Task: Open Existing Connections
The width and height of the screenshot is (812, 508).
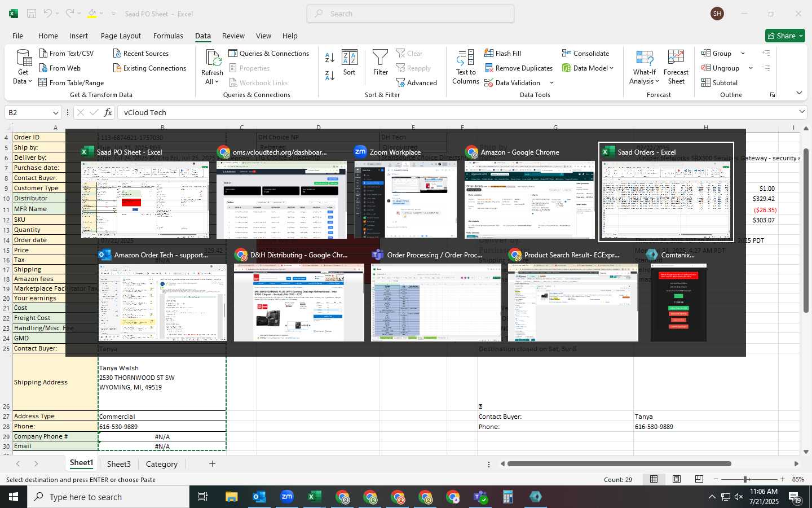Action: coord(149,68)
